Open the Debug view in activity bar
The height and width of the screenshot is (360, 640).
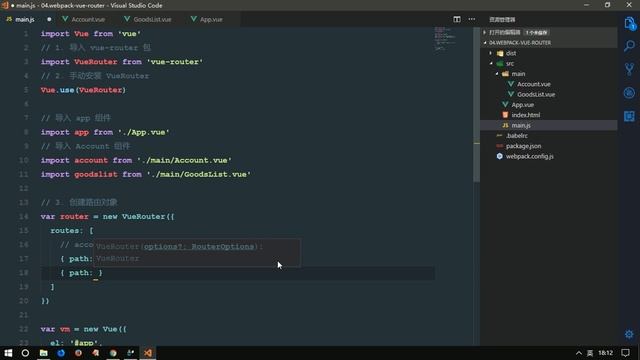[x=629, y=93]
